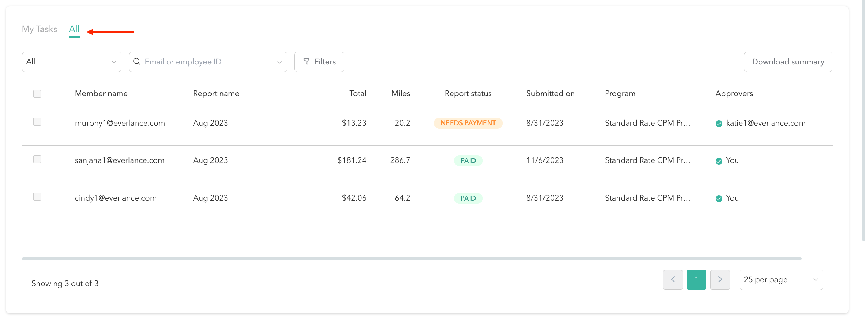Viewport: 868px width, 328px height.
Task: Tick the cindy1@everlance.com row checkbox
Action: 37,196
